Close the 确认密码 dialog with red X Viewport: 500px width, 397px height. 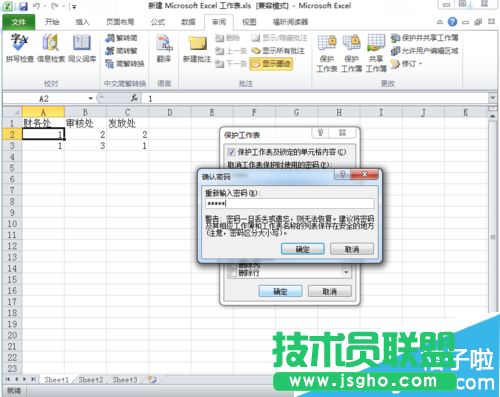click(365, 174)
